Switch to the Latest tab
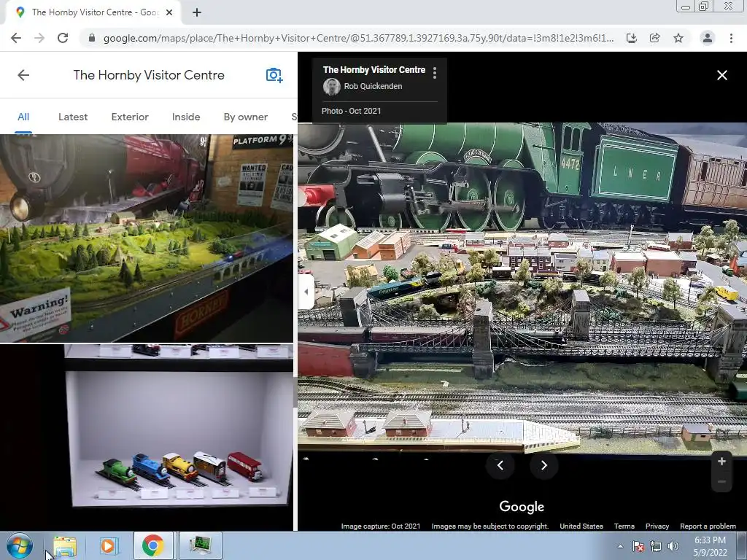This screenshot has height=560, width=747. tap(73, 117)
